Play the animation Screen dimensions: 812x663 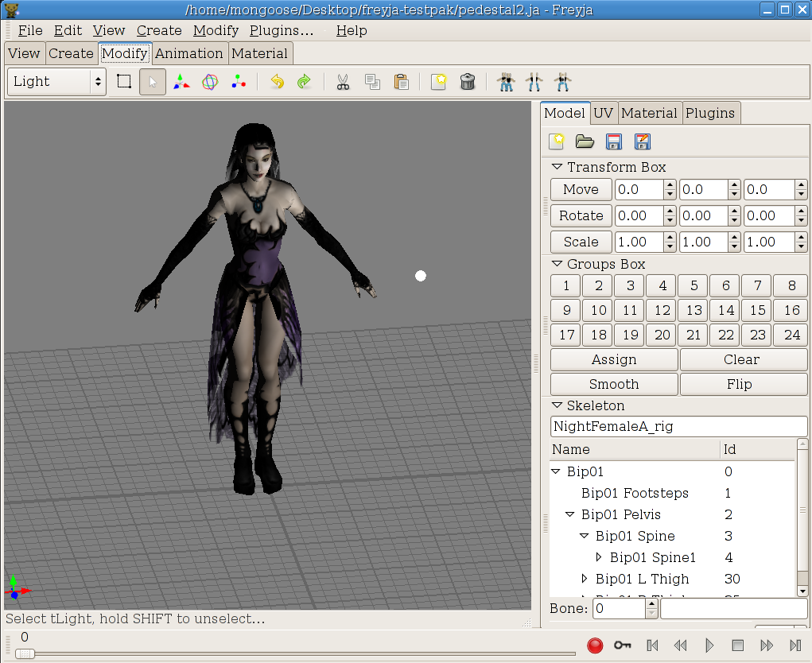point(709,646)
